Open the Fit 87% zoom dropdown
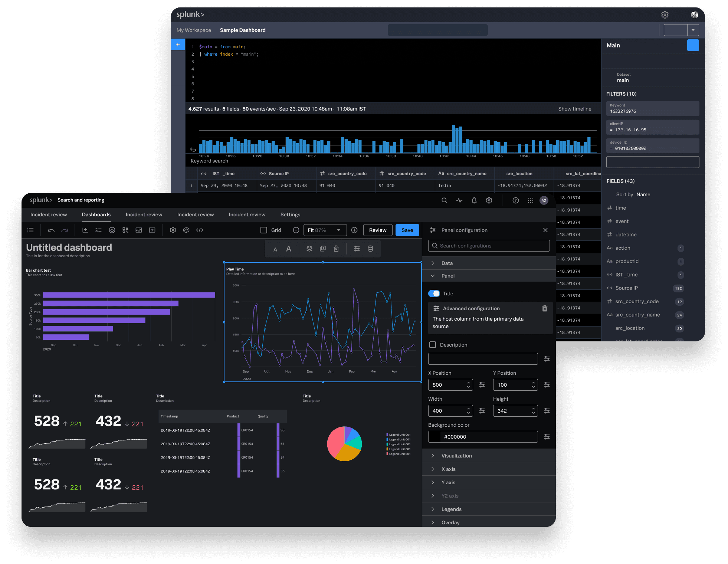 pos(325,230)
